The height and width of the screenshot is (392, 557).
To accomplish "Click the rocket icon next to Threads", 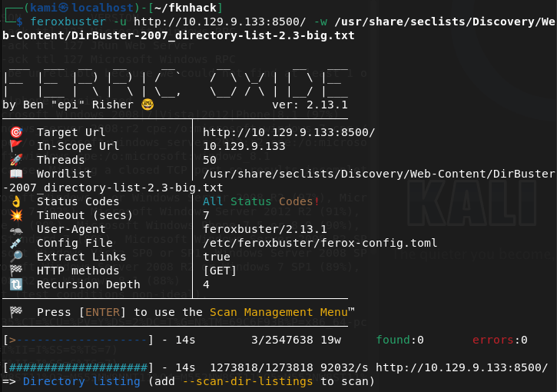I will [x=16, y=160].
